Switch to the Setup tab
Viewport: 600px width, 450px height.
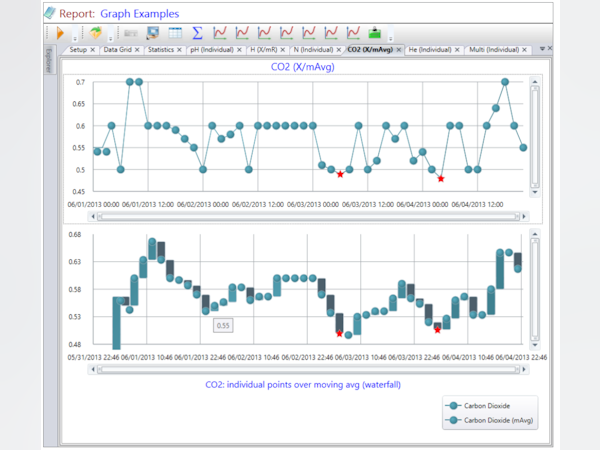pos(78,50)
